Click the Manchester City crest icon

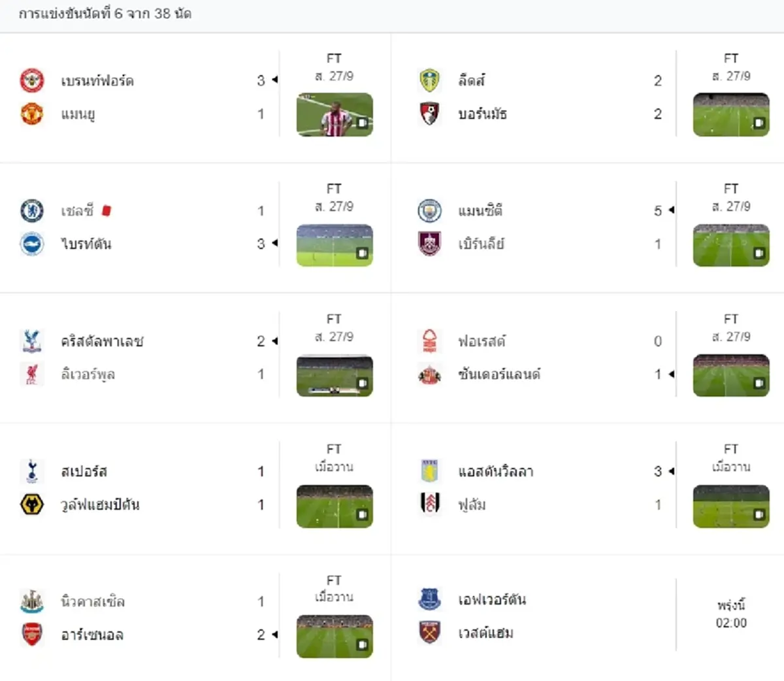tap(429, 210)
